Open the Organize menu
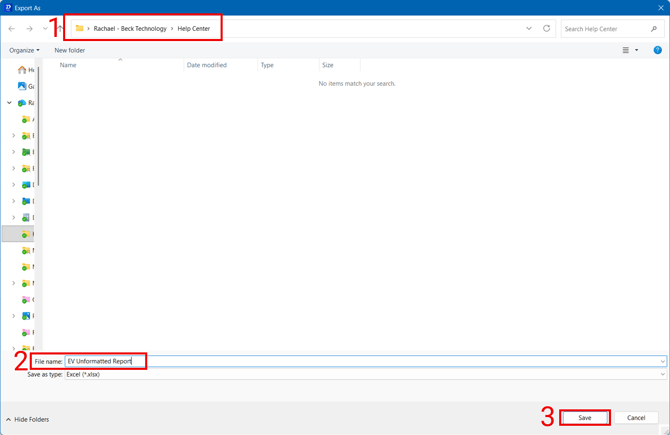This screenshot has height=435, width=670. coord(24,50)
